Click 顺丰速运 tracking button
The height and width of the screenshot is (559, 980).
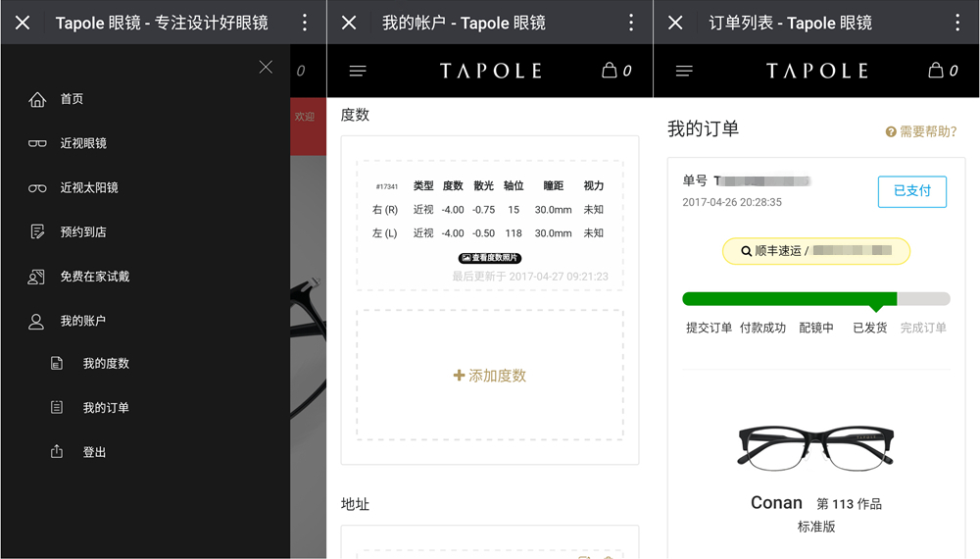(816, 251)
